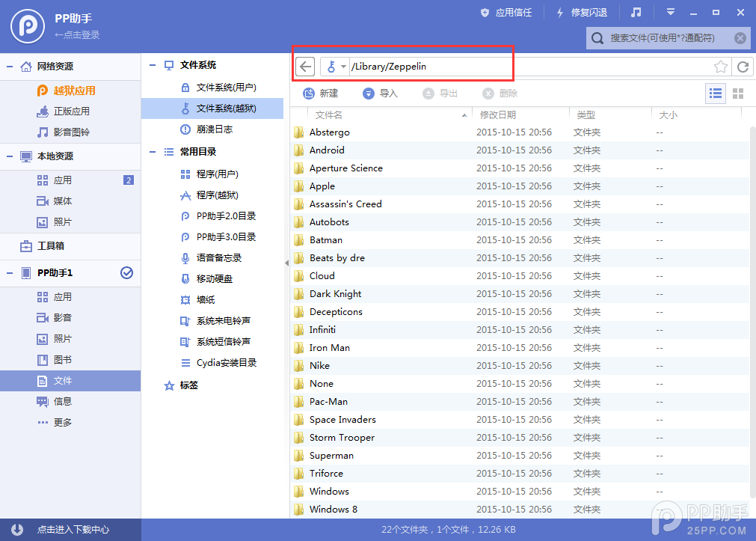This screenshot has width=756, height=541.
Task: Clear the search field with X icon
Action: point(740,38)
